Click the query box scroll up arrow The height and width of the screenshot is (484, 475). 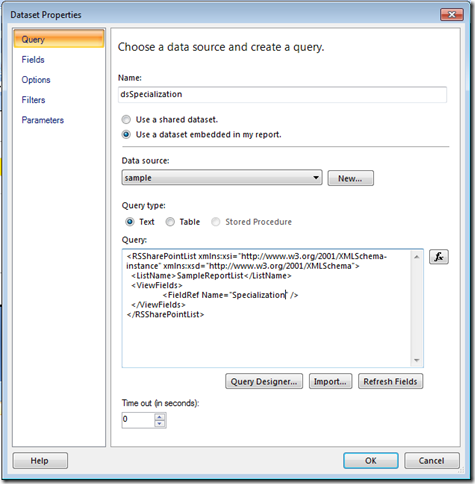417,257
